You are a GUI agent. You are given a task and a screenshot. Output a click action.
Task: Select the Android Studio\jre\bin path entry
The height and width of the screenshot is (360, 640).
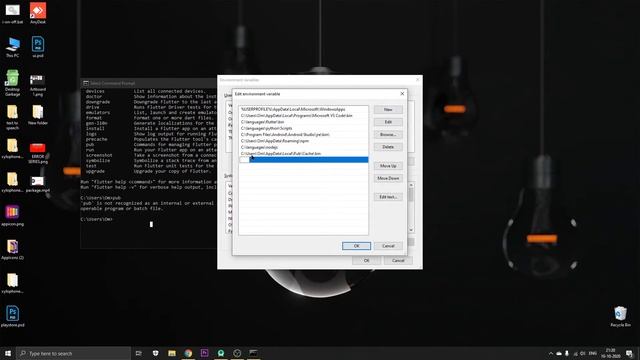(x=303, y=134)
